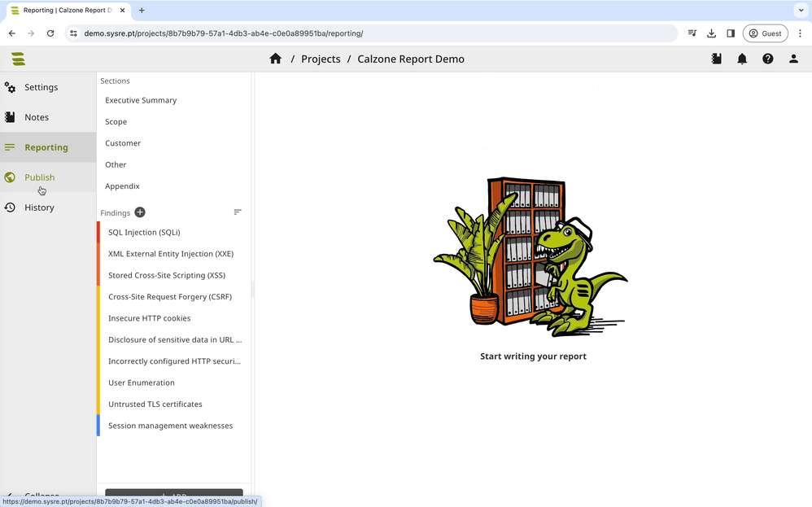Click the Guest account button

[x=765, y=33]
